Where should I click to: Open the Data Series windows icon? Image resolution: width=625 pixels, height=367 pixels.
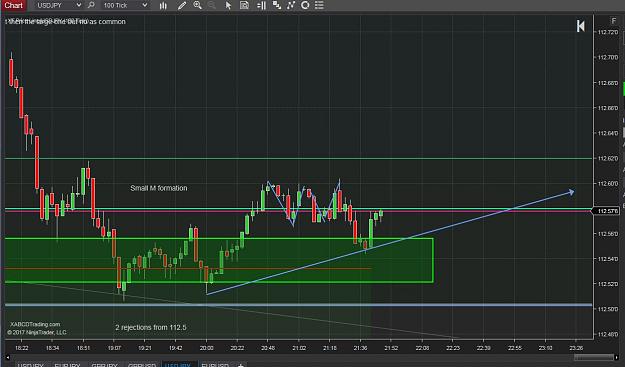(x=276, y=5)
